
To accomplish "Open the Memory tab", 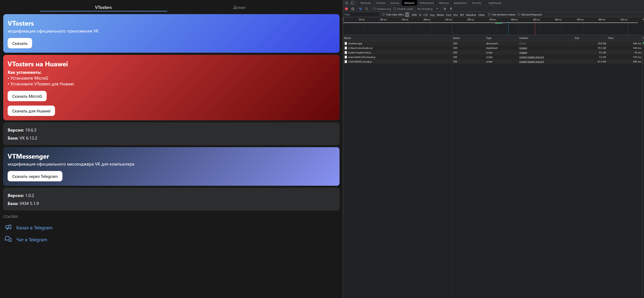I will point(444,3).
